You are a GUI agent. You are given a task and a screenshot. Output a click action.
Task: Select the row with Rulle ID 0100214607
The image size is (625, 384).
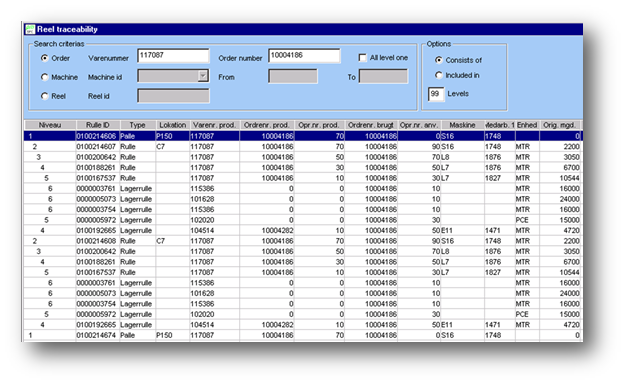[x=303, y=147]
